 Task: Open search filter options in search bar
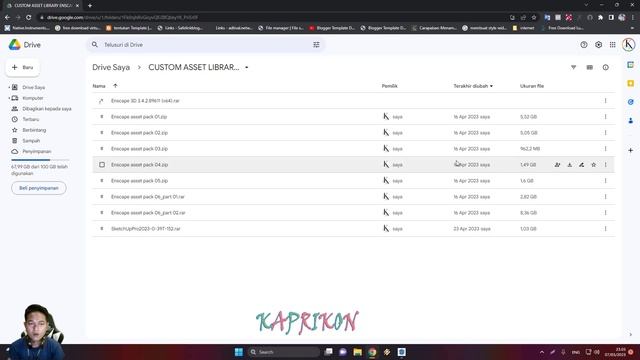pyautogui.click(x=316, y=45)
